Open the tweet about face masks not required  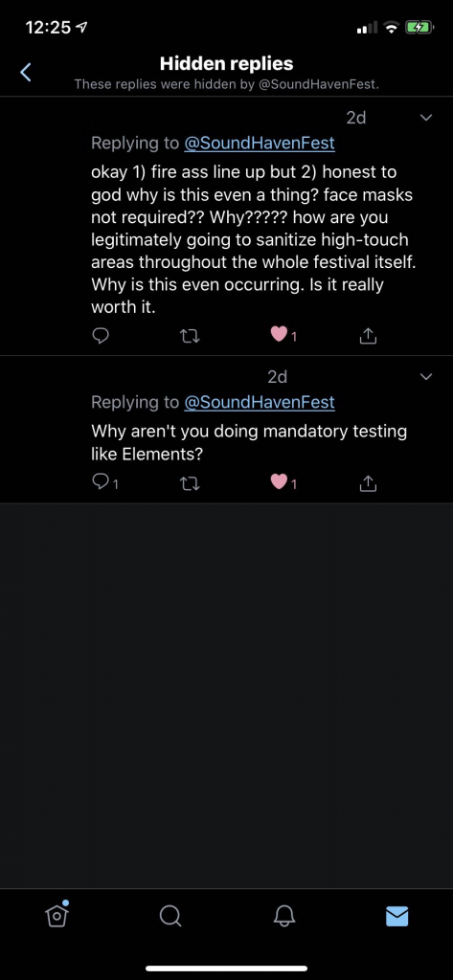pos(254,239)
